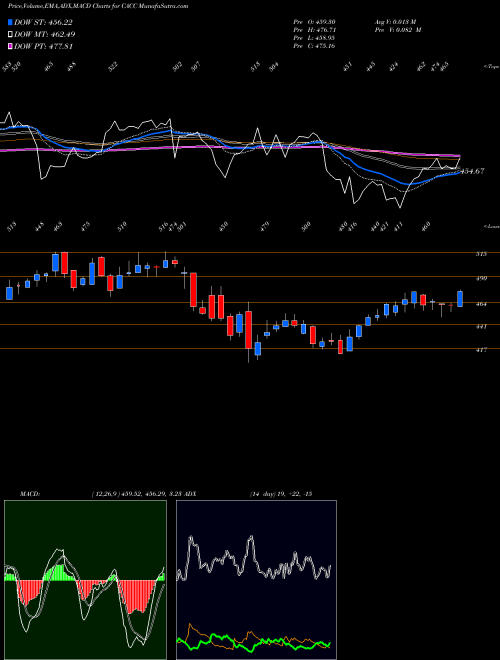Click the 'Pre H: 476.71' high value
This screenshot has width=500, height=660.
(314, 30)
